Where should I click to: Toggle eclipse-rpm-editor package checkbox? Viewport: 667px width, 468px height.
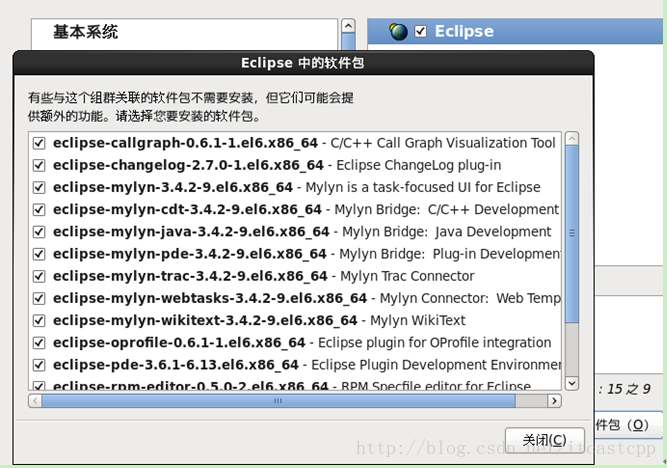tap(39, 385)
